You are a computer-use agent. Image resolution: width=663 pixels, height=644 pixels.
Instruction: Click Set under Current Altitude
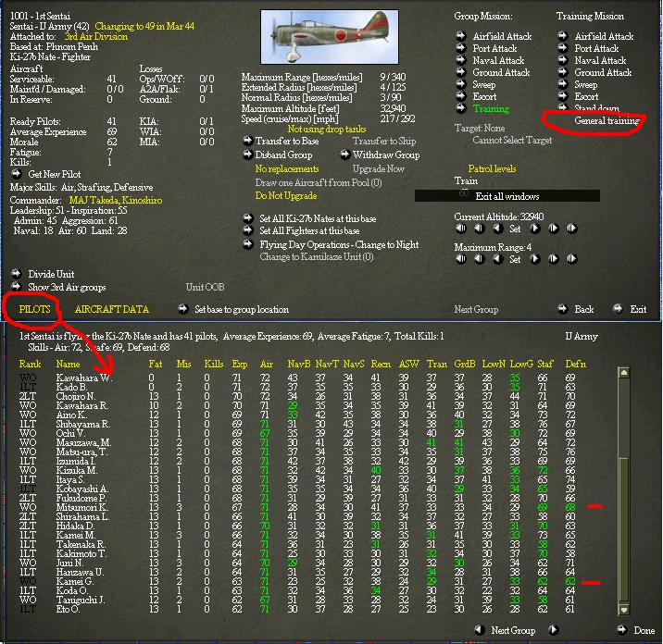click(515, 229)
